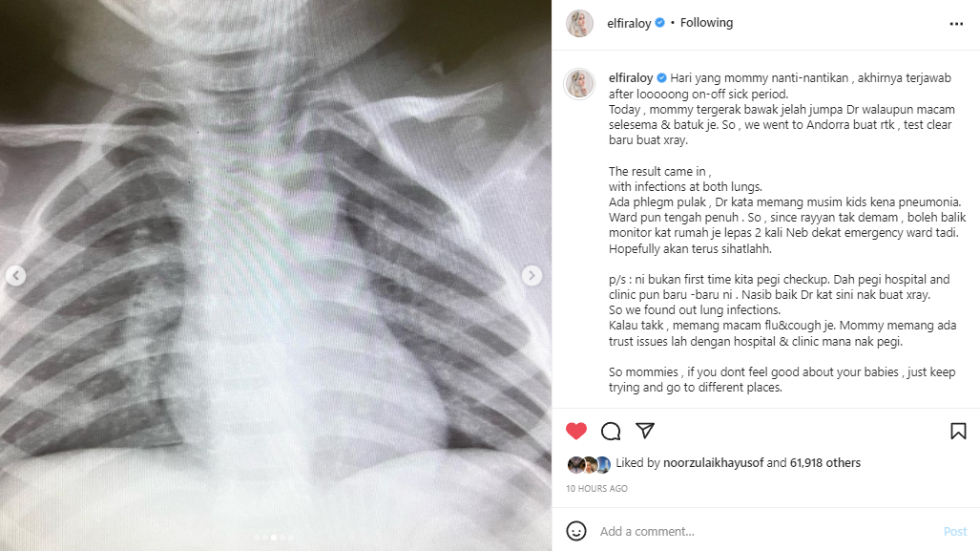
Task: Click the Following status button
Action: point(706,23)
